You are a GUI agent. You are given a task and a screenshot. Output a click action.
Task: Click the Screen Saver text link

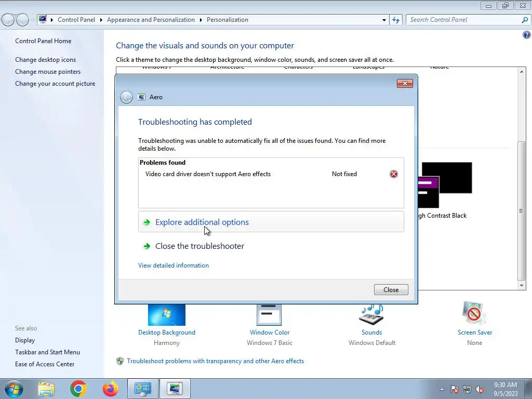tap(475, 332)
